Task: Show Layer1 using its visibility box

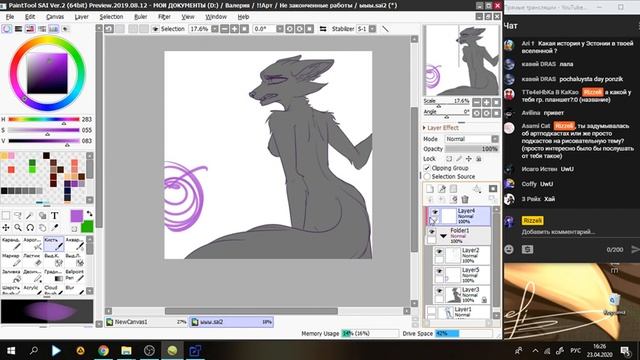Action: (431, 311)
